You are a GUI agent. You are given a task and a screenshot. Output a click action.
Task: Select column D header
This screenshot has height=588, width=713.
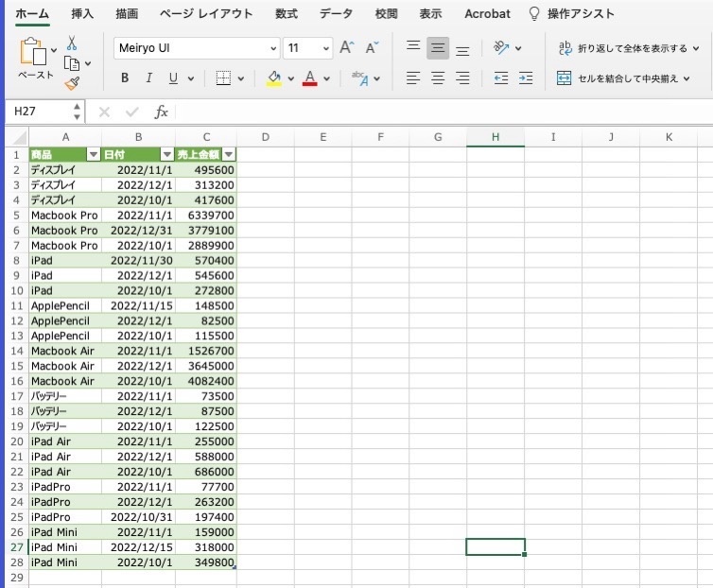coord(266,137)
